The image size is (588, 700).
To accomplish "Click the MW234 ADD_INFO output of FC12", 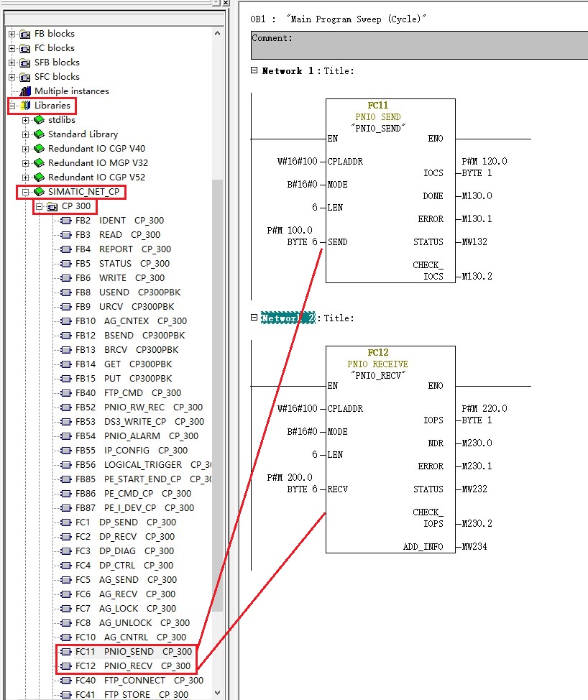I will [x=474, y=547].
